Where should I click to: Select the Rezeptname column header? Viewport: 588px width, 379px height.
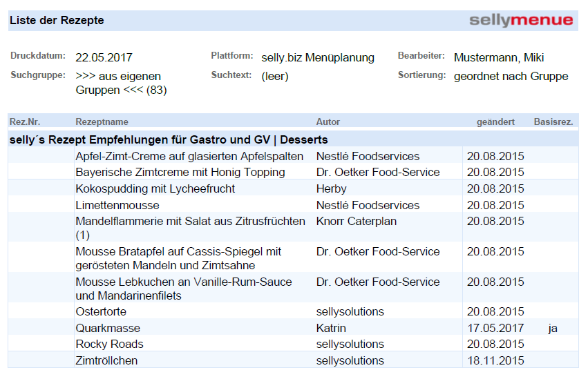click(102, 122)
